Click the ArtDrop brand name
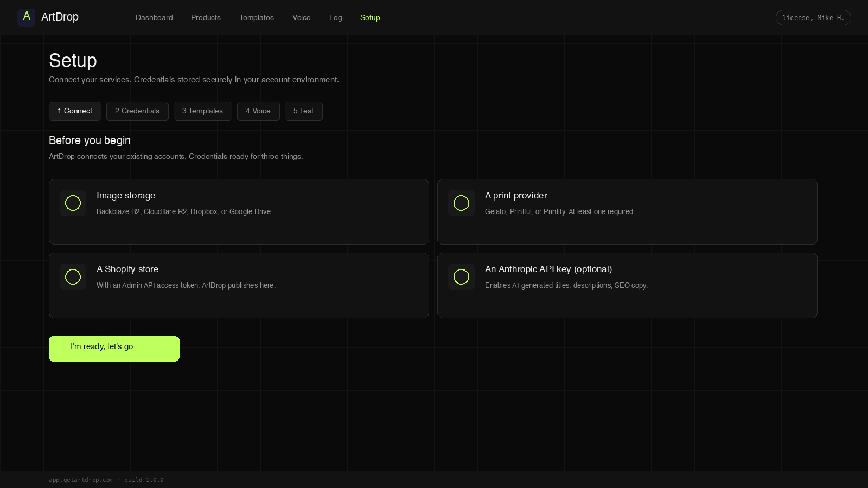The height and width of the screenshot is (488, 868). [x=60, y=17]
